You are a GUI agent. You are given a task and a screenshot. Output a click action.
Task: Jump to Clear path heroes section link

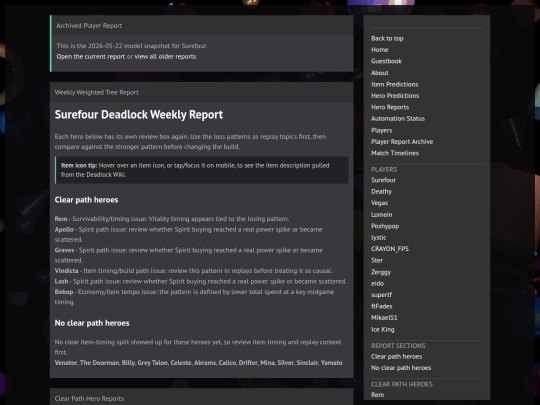396,356
